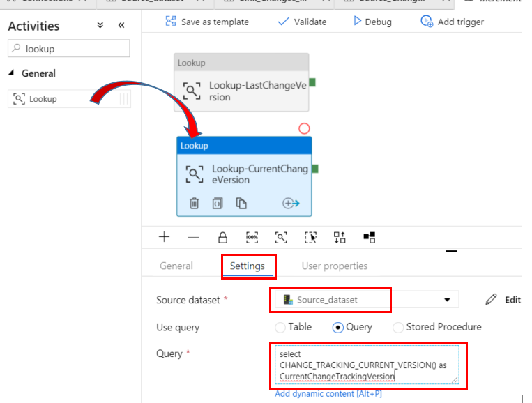Zoom in the canvas with plus icon
The height and width of the screenshot is (403, 532).
pos(165,237)
